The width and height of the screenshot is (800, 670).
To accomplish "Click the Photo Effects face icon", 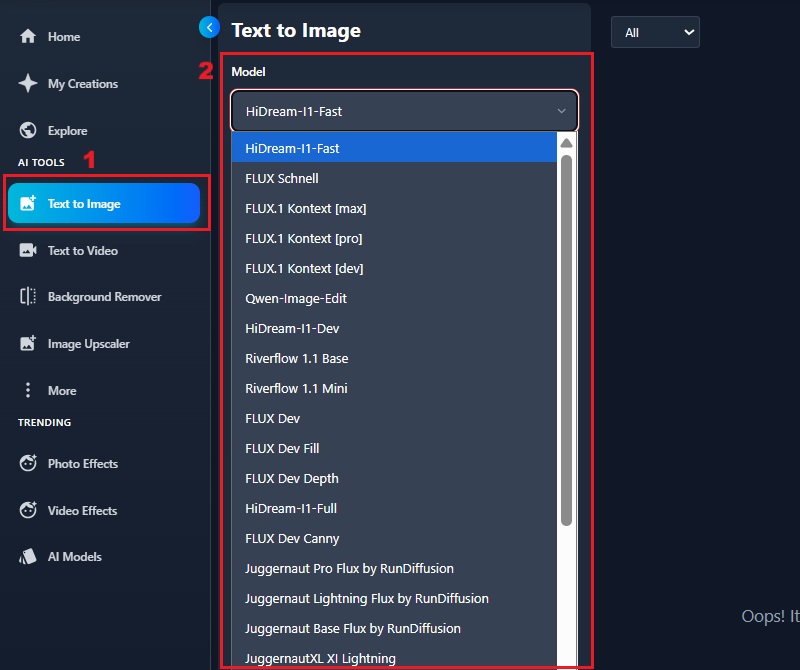I will [28, 463].
